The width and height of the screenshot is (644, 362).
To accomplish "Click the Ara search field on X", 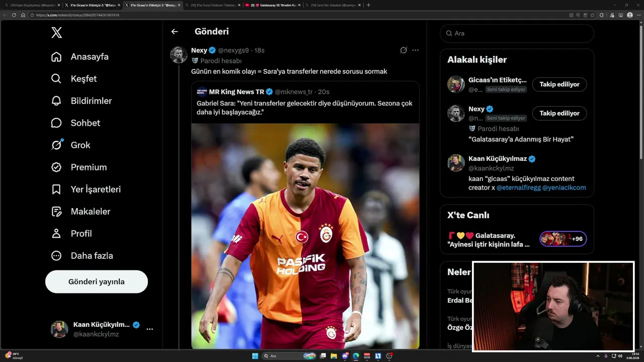I will point(517,33).
